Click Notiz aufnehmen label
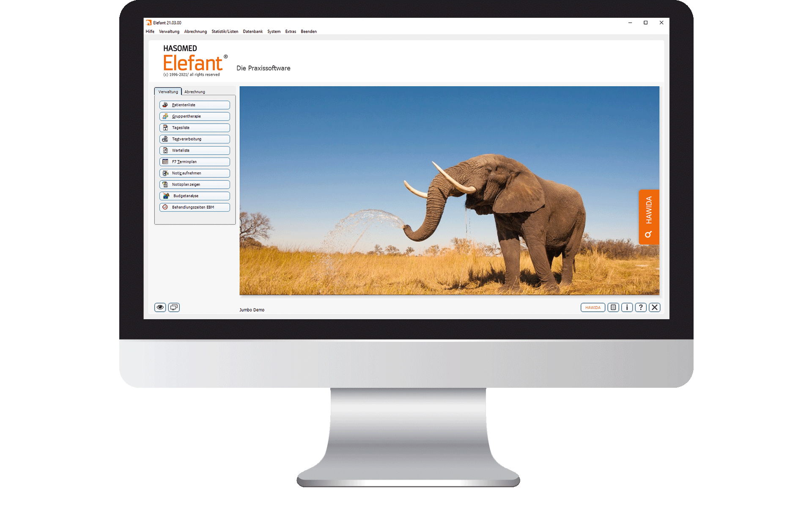This screenshot has height=508, width=812. [187, 174]
